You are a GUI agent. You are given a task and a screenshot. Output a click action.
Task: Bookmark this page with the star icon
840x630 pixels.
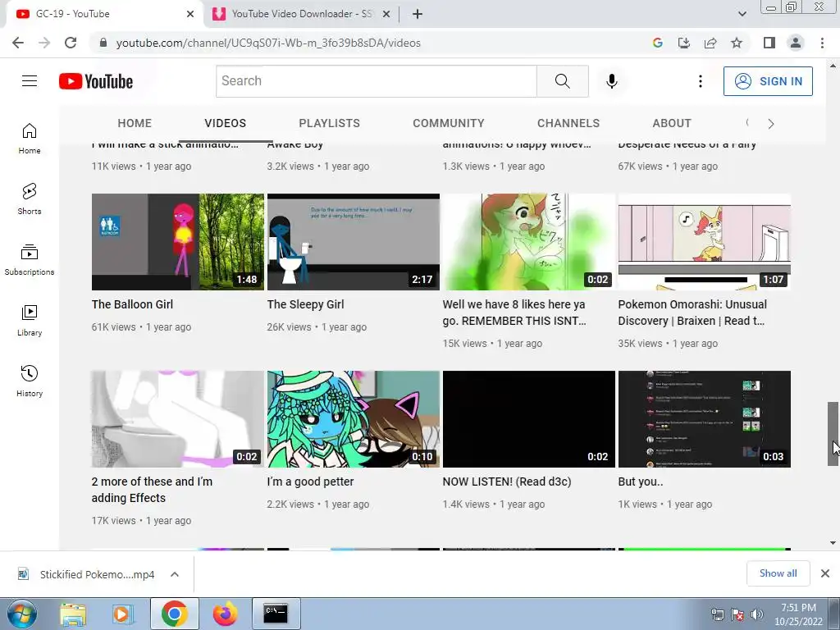[737, 43]
